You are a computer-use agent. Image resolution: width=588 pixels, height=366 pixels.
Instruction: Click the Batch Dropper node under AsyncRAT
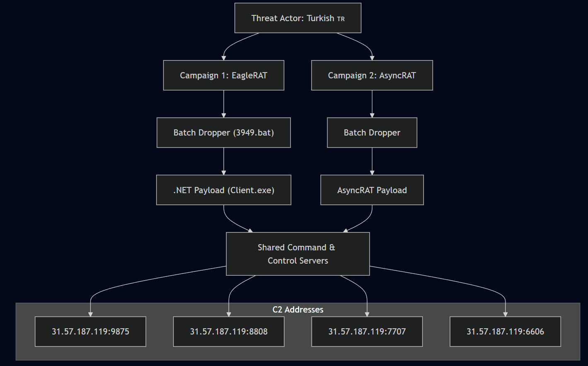(372, 133)
